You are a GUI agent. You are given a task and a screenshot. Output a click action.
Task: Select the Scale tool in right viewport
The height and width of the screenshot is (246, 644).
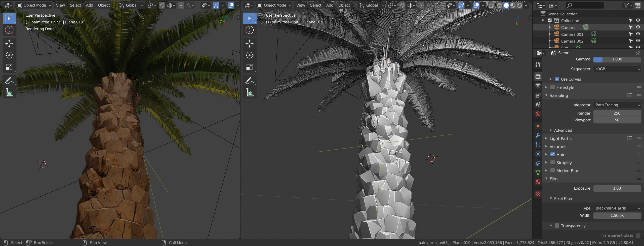(250, 67)
